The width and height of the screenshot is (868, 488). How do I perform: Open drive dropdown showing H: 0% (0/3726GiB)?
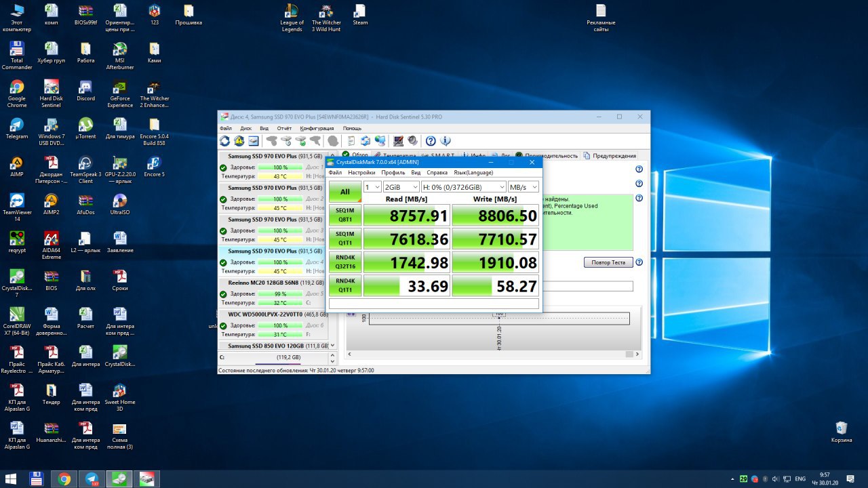point(464,187)
